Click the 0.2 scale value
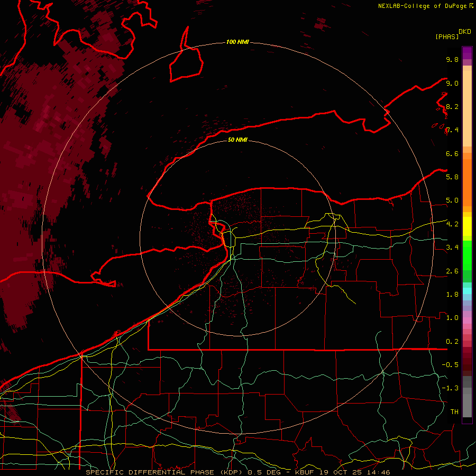 (x=452, y=342)
